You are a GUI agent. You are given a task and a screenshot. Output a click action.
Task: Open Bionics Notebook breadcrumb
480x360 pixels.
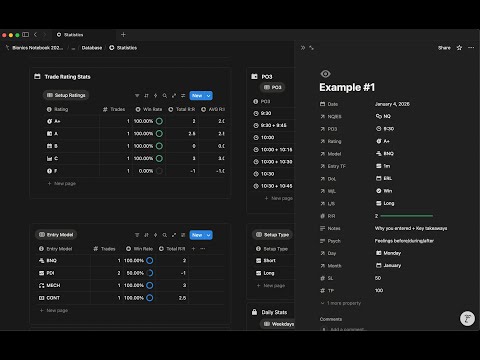34,48
